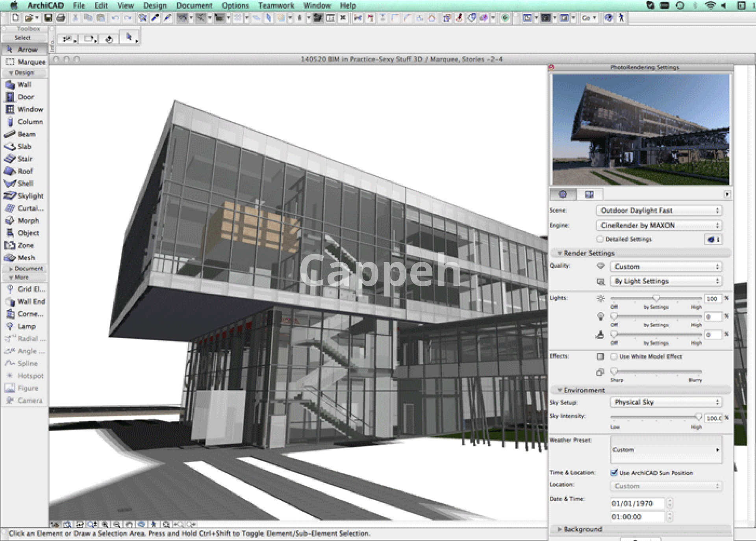
Task: Click the Print icon in toolbar
Action: click(x=60, y=18)
